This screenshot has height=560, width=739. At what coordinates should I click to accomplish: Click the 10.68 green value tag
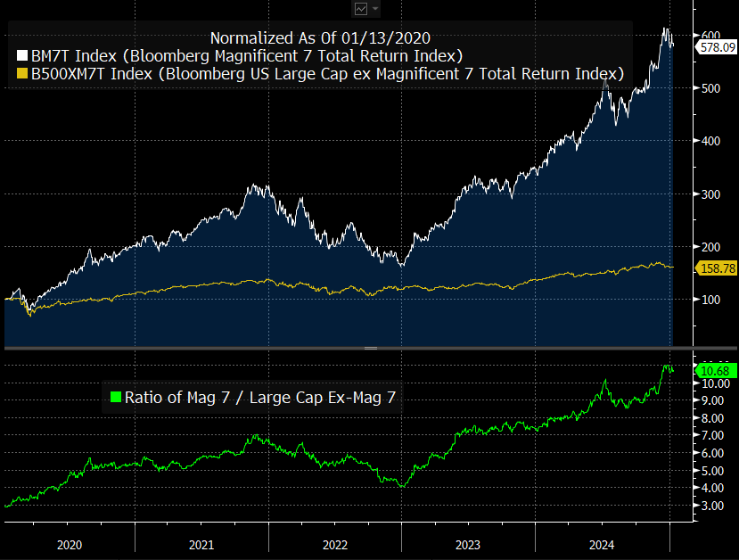pyautogui.click(x=716, y=370)
